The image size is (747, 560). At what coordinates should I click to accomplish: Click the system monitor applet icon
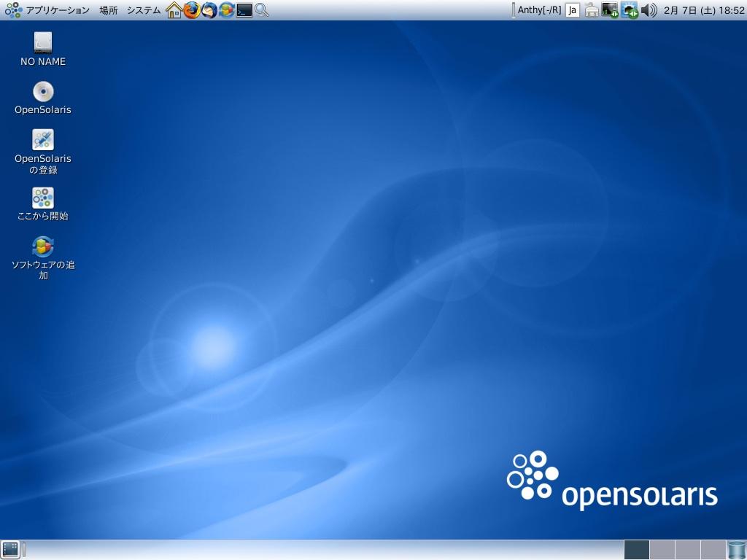click(610, 10)
